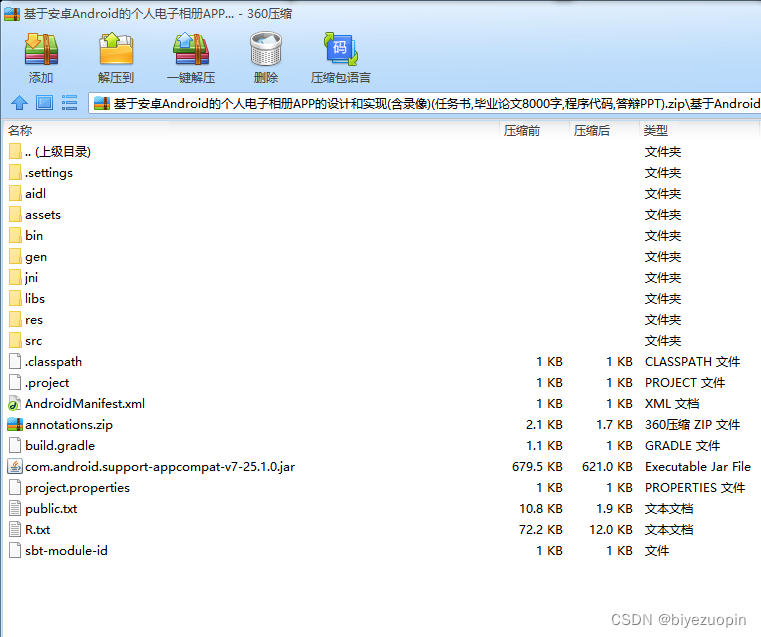The image size is (761, 637).
Task: Select the R.txt file icon
Action: click(15, 529)
